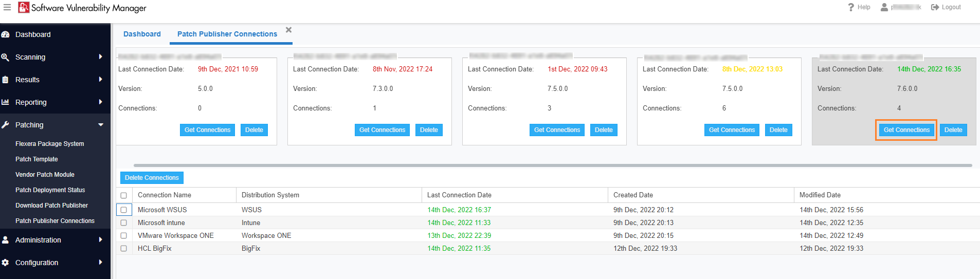980x279 pixels.
Task: Open Vendor Patch Module menu item
Action: pyautogui.click(x=45, y=175)
